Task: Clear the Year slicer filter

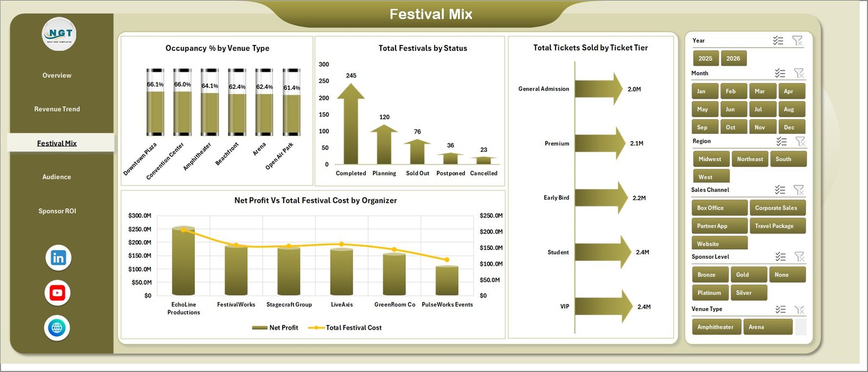Action: click(x=797, y=41)
